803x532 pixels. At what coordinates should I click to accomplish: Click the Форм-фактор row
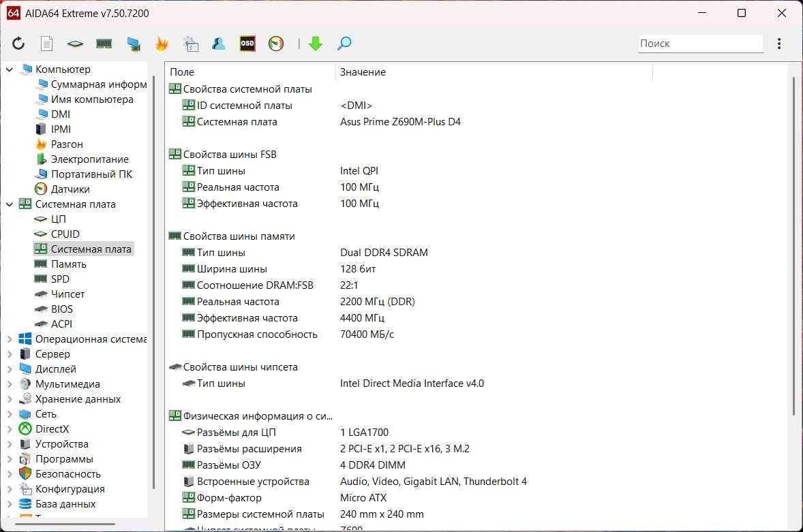pos(476,498)
